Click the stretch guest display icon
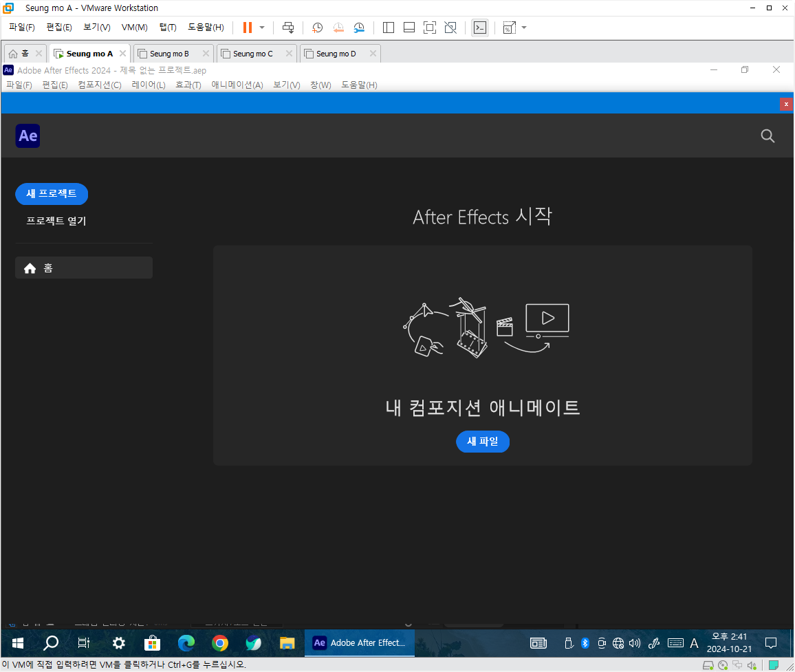 pos(509,28)
